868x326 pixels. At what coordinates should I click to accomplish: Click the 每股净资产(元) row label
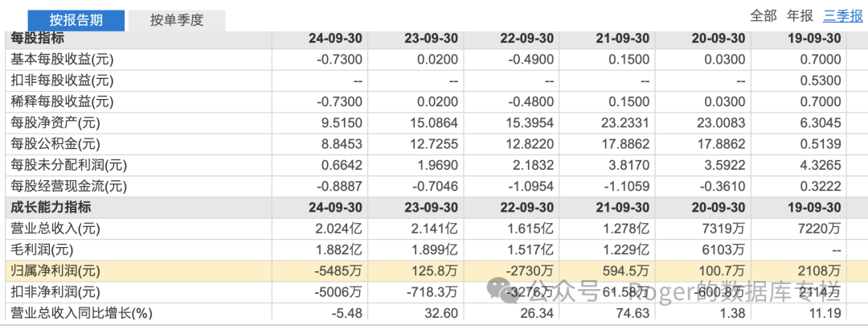pos(55,122)
